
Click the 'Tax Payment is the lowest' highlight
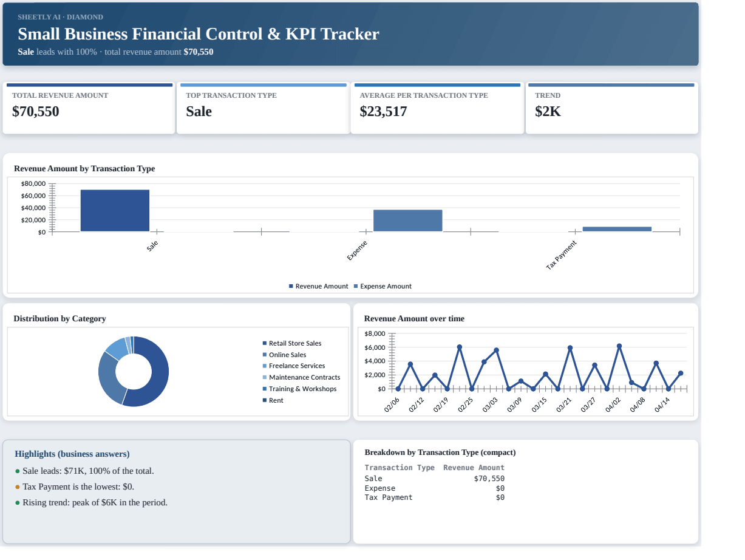tap(78, 487)
